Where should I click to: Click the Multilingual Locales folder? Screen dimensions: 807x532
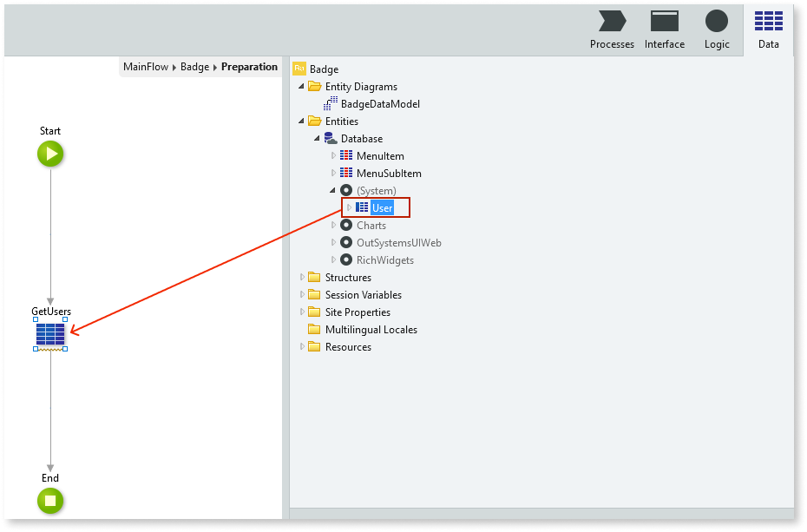371,330
